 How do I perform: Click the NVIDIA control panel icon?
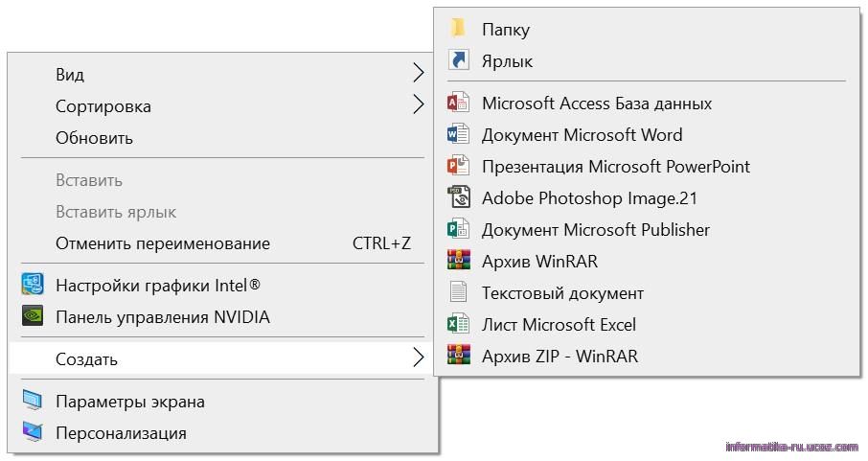[x=33, y=316]
